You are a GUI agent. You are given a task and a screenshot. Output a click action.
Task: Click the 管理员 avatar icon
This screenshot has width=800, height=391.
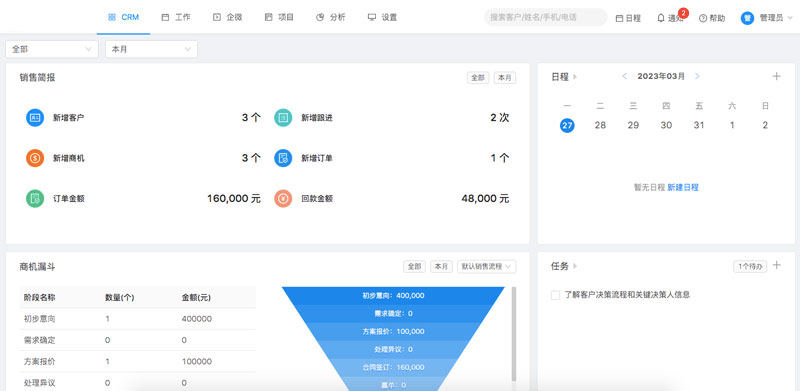747,18
